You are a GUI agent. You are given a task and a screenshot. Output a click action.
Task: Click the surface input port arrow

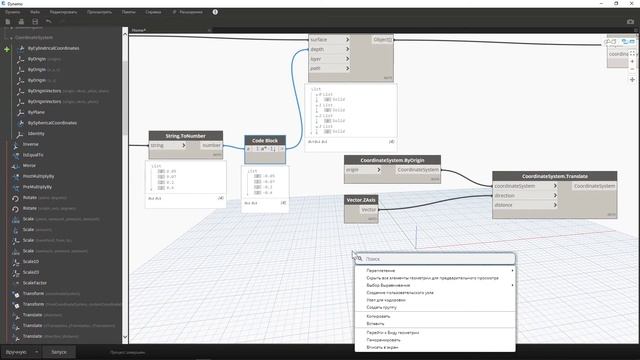click(347, 40)
